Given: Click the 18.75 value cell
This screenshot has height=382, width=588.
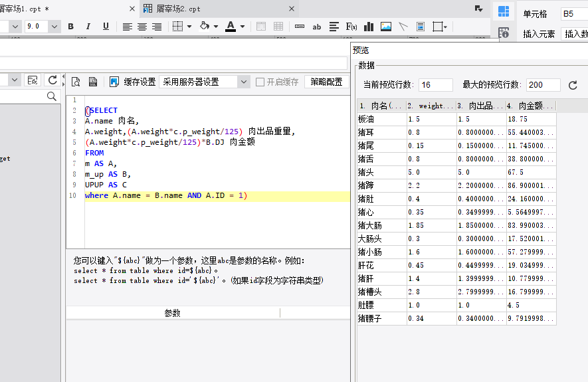Looking at the screenshot, I should [x=531, y=119].
